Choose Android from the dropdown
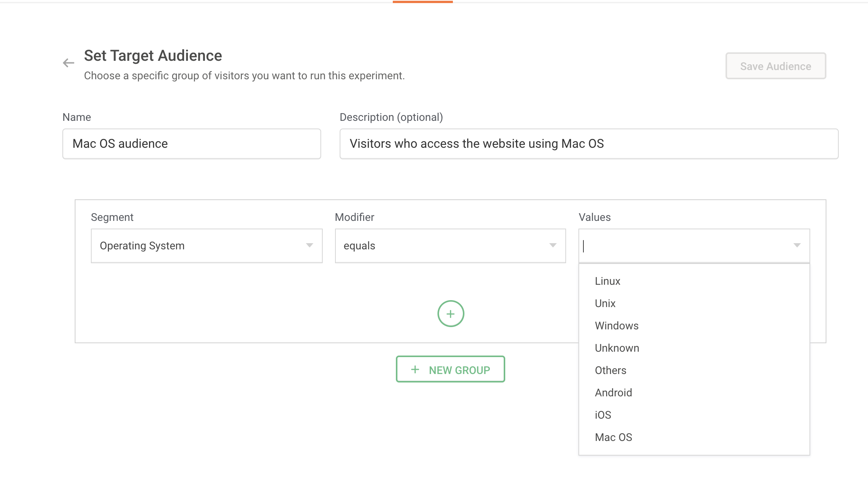The height and width of the screenshot is (501, 868). (613, 393)
